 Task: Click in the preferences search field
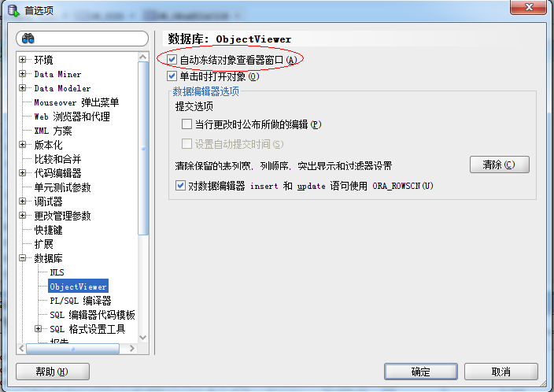pyautogui.click(x=82, y=38)
